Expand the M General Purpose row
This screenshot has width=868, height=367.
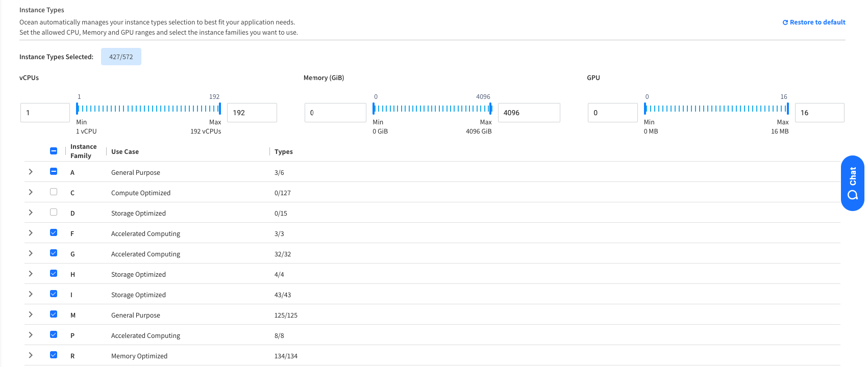tap(31, 314)
